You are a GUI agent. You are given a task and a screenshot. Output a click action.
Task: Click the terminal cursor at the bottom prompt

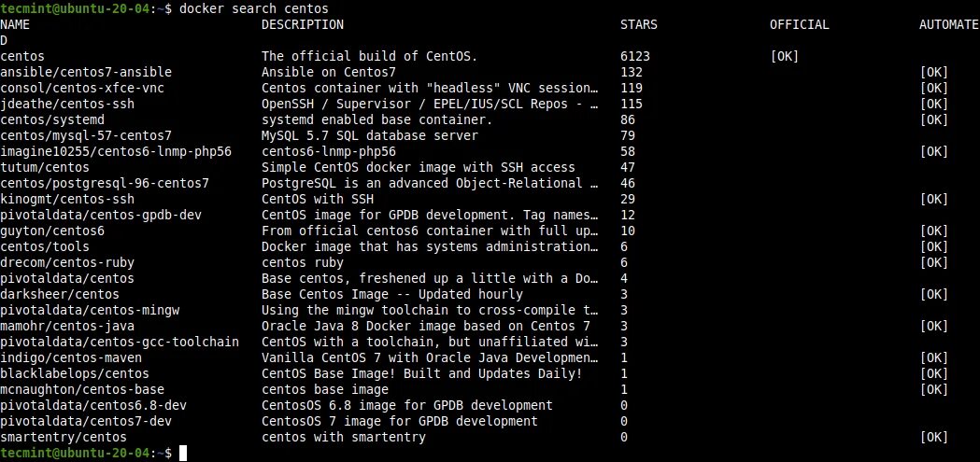click(182, 453)
